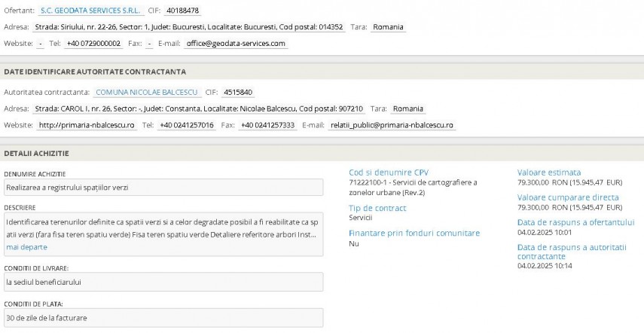Click the Conditii de livrare field

point(163,282)
